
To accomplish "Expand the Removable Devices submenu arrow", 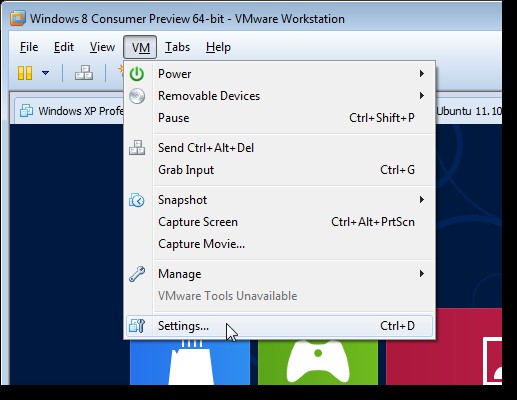I will click(422, 96).
